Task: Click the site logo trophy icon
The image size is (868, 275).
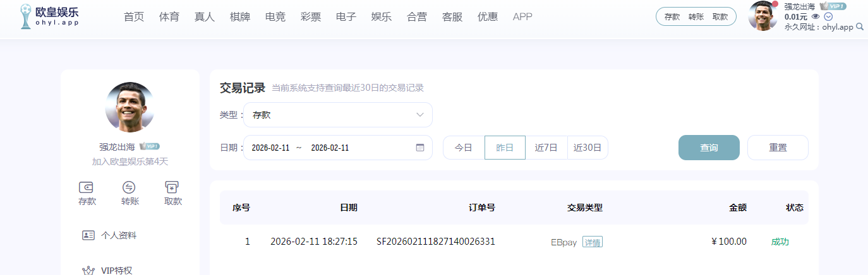Action: 26,16
